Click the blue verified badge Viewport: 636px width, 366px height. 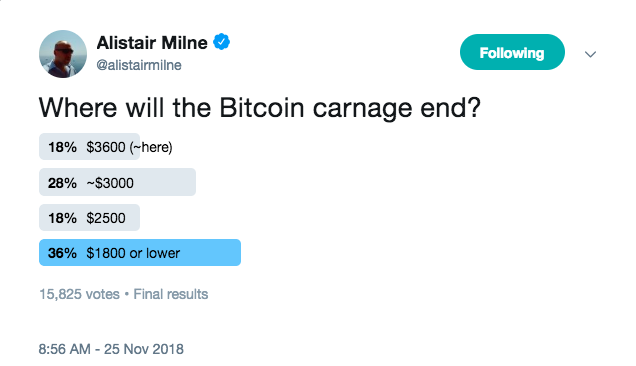tap(221, 42)
